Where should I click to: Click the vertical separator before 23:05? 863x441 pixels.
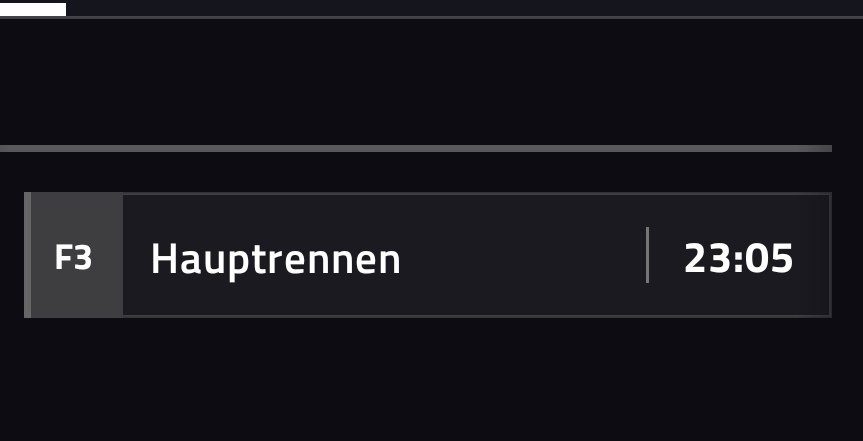[648, 255]
